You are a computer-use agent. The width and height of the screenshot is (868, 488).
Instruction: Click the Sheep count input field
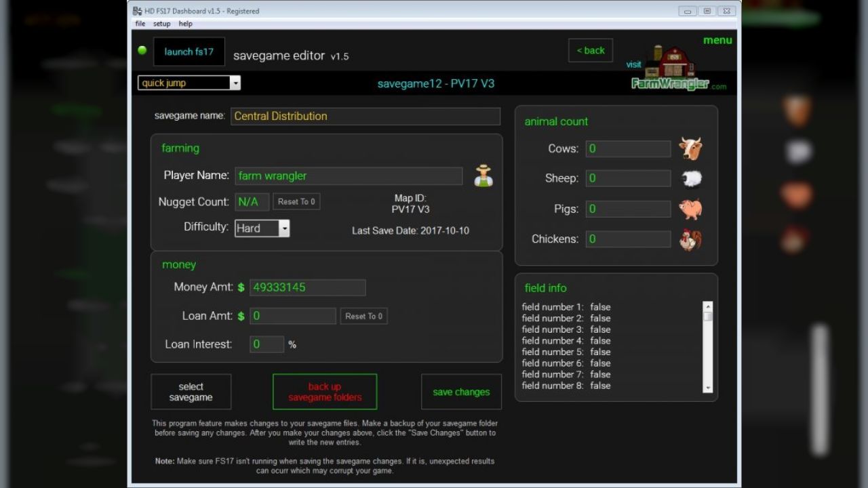629,178
